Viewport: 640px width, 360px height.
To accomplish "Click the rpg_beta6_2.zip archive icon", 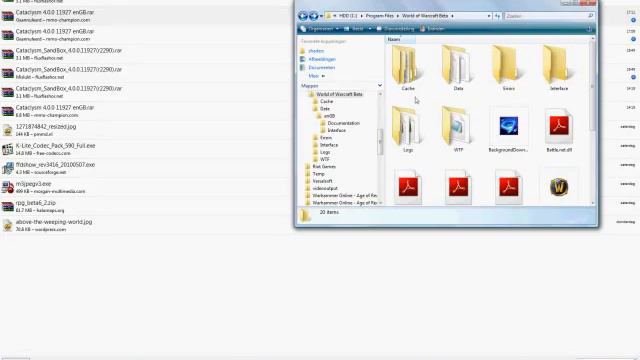I will (7, 207).
